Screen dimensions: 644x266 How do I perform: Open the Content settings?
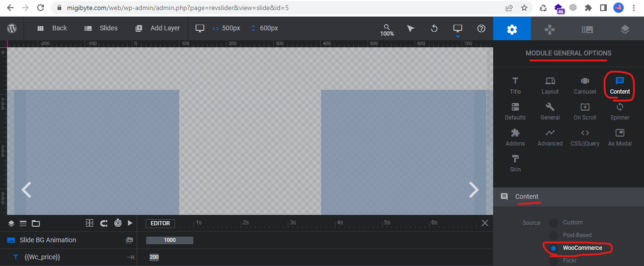tap(620, 86)
